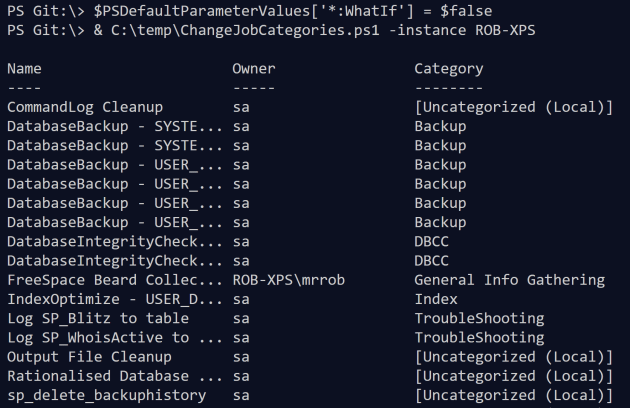Click the Output File Cleanup job name
Image resolution: width=630 pixels, height=408 pixels.
(81, 356)
